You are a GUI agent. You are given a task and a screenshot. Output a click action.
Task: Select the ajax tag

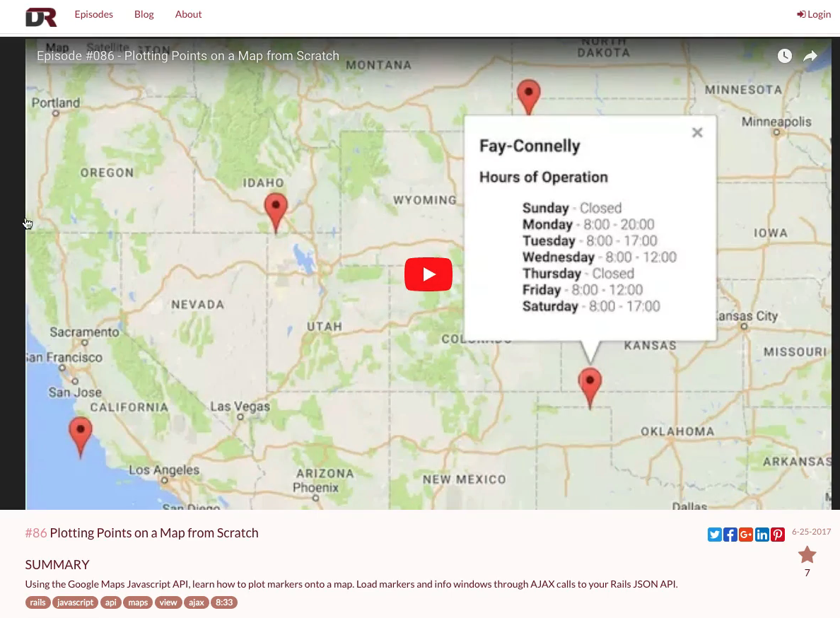click(x=196, y=602)
